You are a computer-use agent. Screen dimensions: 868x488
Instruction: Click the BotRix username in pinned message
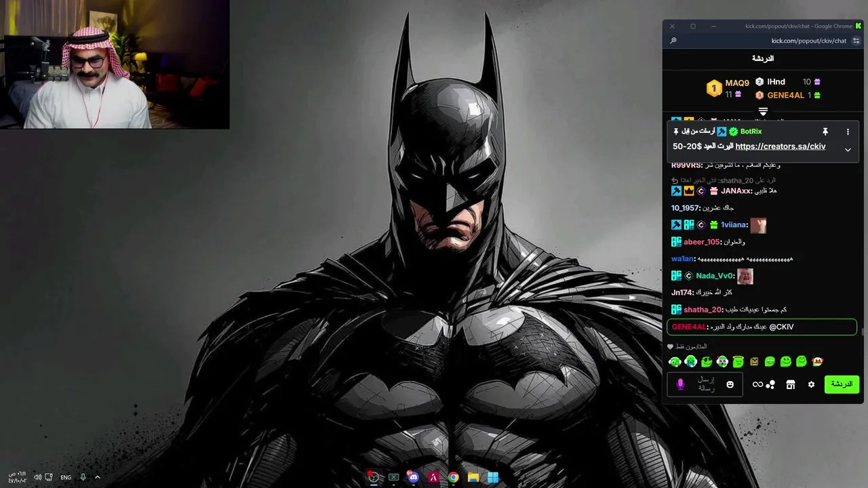tap(751, 131)
